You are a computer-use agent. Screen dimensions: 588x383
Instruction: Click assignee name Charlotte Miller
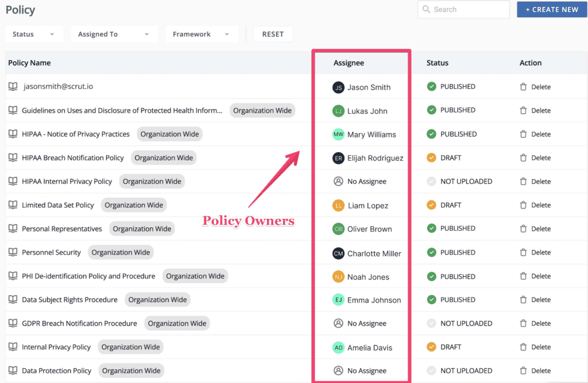(374, 253)
